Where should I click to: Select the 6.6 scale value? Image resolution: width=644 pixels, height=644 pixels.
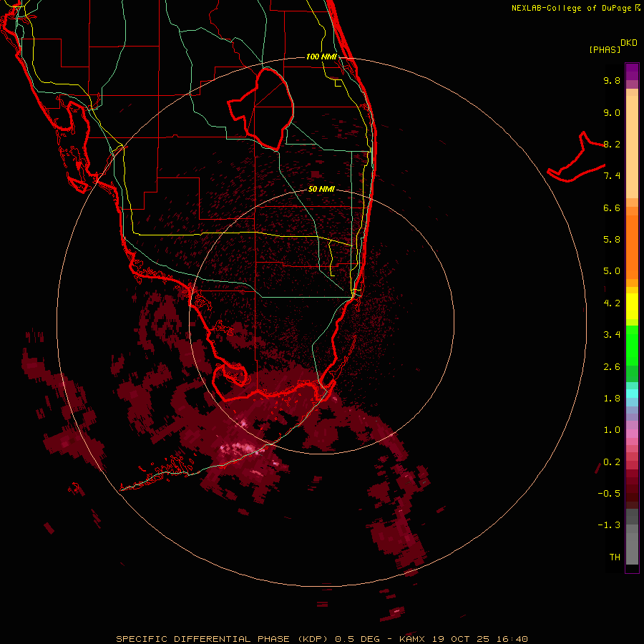[x=612, y=208]
